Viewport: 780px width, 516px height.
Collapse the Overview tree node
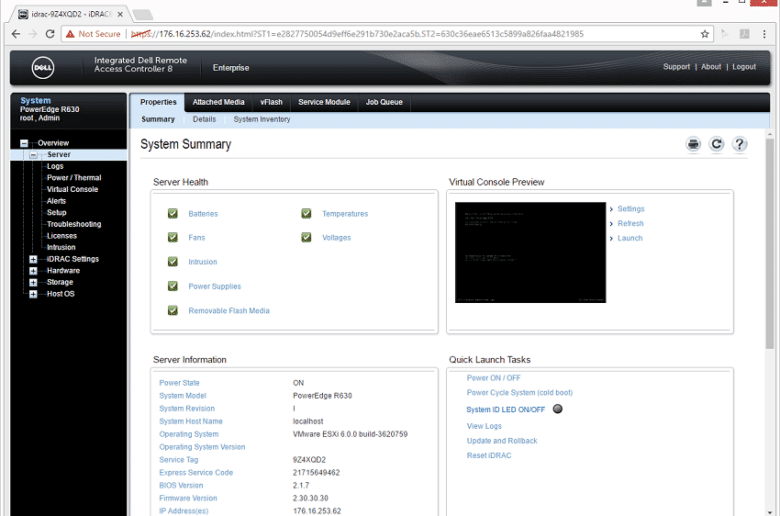click(x=24, y=143)
